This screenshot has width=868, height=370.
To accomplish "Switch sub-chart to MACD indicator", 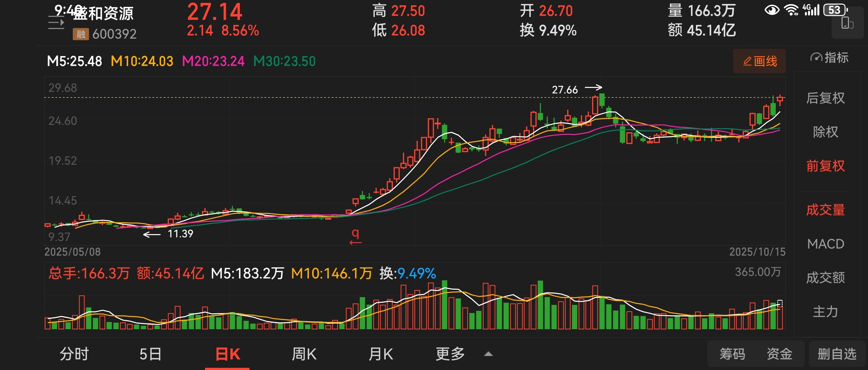I will tap(825, 244).
